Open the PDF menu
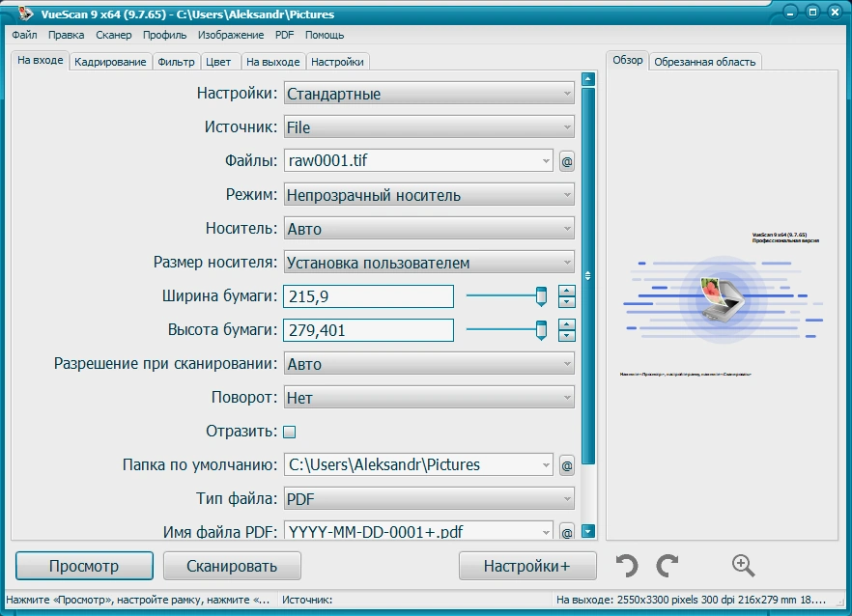 pos(284,35)
